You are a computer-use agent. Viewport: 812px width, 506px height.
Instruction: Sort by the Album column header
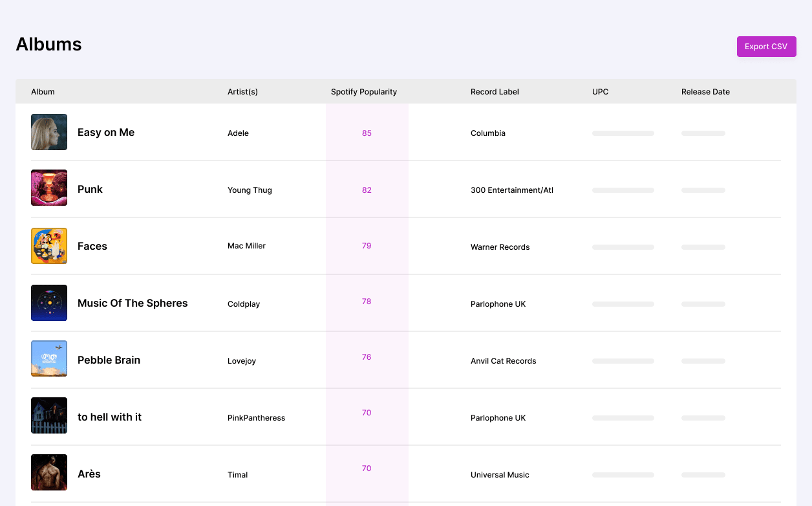43,92
